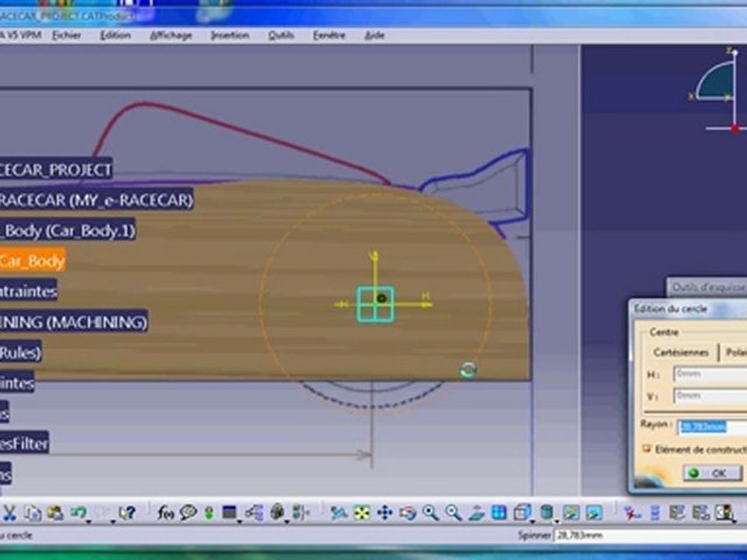Screen dimensions: 747x560
Task: Click the Rayon input field
Action: tap(712, 426)
